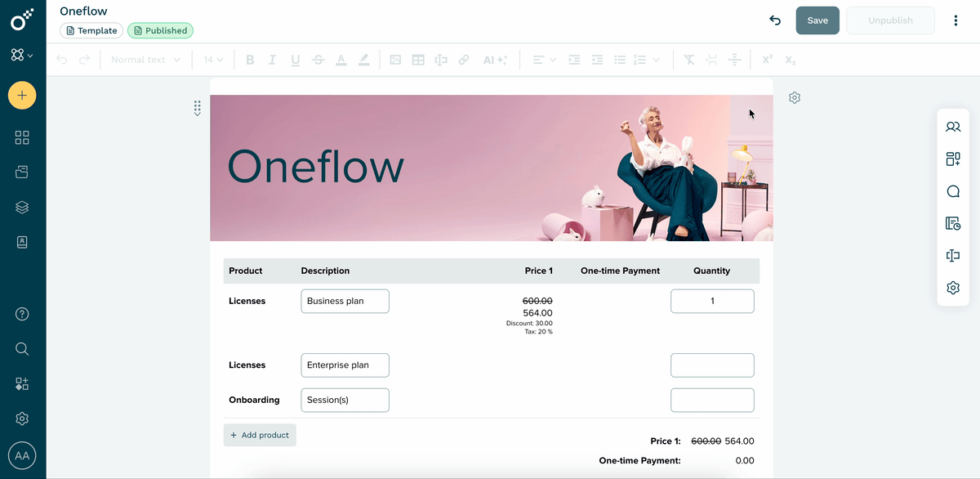This screenshot has width=980, height=479.
Task: Toggle italic formatting
Action: click(x=272, y=60)
